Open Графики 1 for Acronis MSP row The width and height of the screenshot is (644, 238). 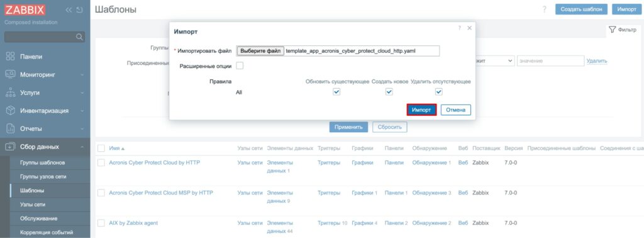click(x=364, y=193)
